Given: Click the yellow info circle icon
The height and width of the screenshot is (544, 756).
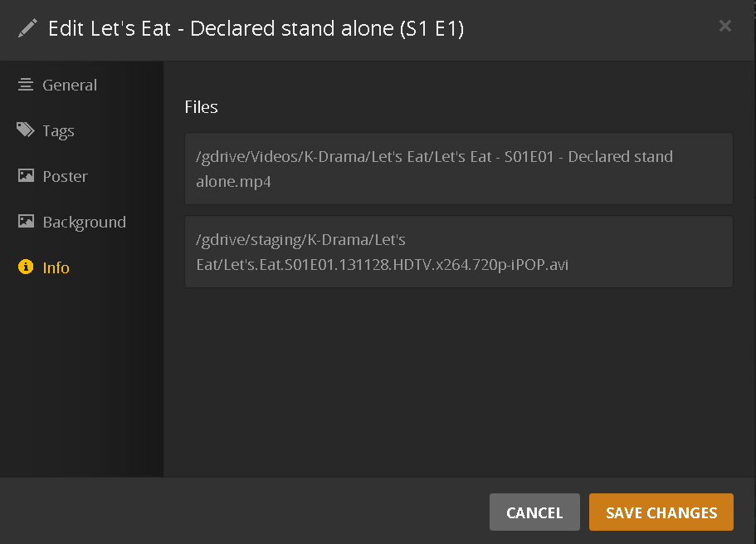Looking at the screenshot, I should pyautogui.click(x=26, y=267).
